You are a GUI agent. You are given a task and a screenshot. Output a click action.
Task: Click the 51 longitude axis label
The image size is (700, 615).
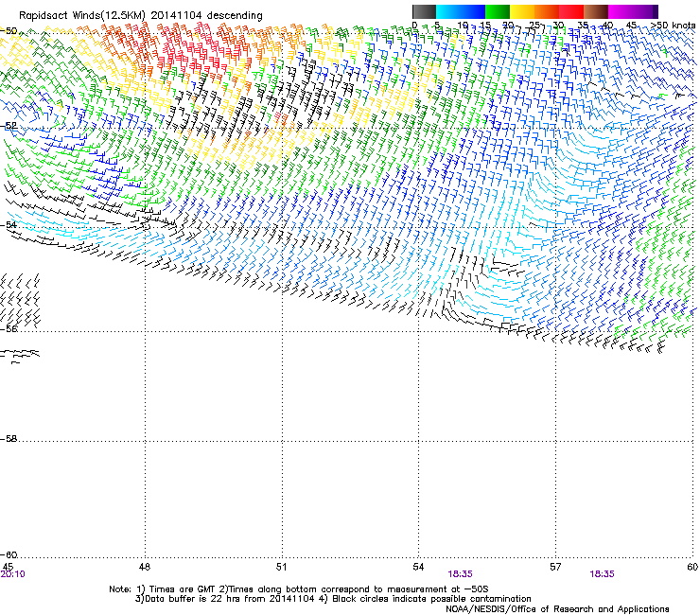(281, 567)
